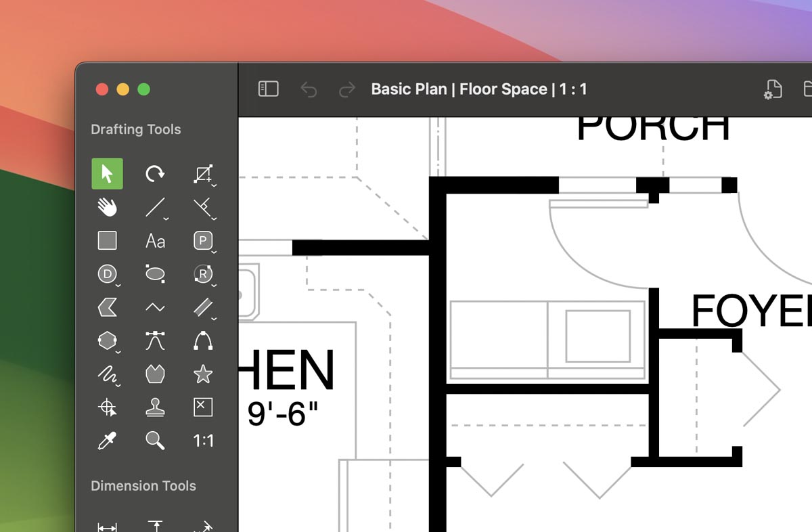This screenshot has height=532, width=812.
Task: Pick the Text 'Aa' tool
Action: (155, 240)
